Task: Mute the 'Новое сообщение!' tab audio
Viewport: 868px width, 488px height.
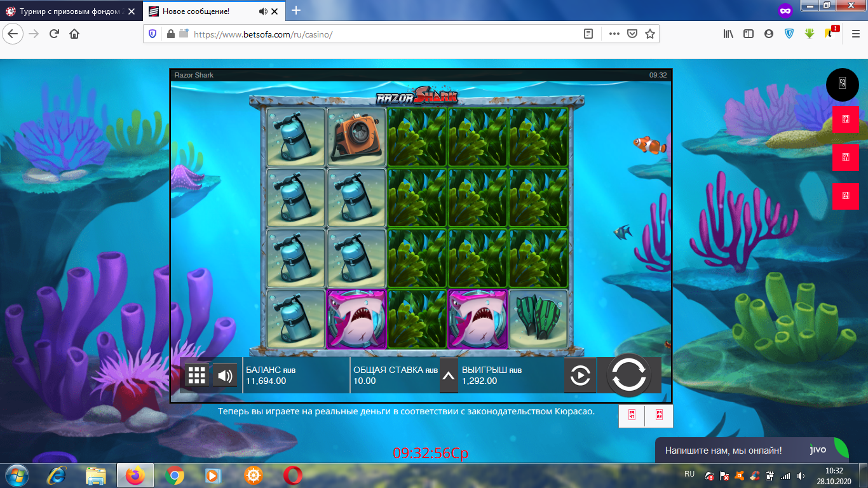Action: tap(263, 11)
